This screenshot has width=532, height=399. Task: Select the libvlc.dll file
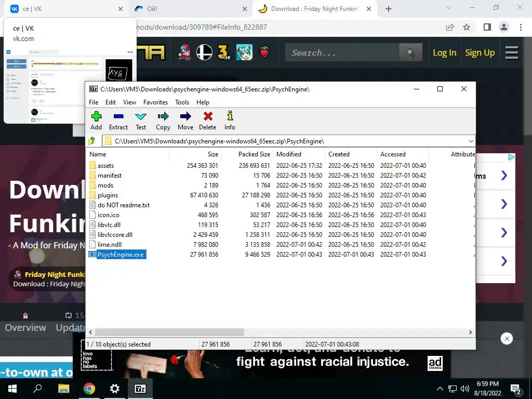[x=109, y=224]
